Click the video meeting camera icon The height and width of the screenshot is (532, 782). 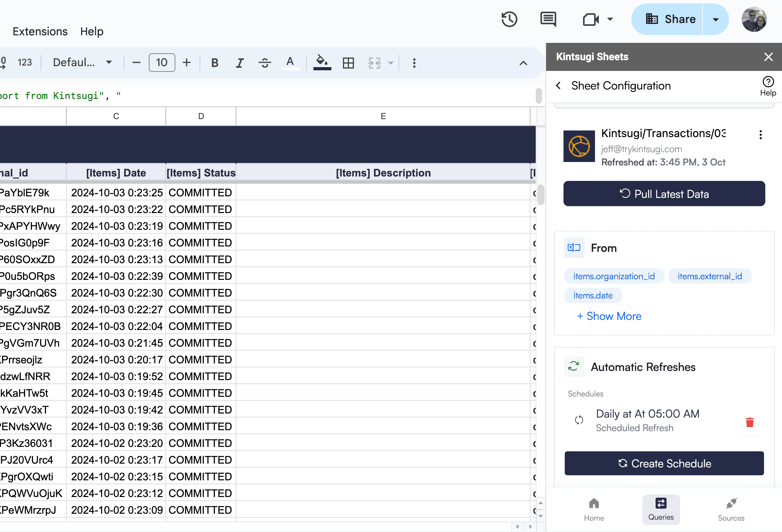coord(591,19)
